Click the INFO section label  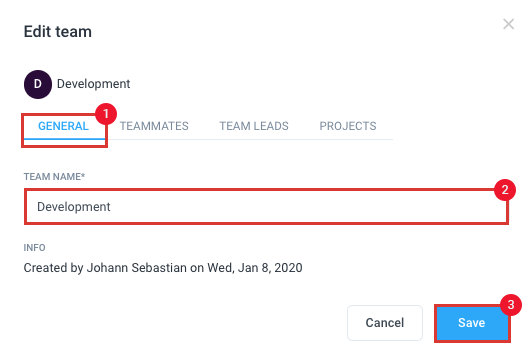tap(34, 248)
